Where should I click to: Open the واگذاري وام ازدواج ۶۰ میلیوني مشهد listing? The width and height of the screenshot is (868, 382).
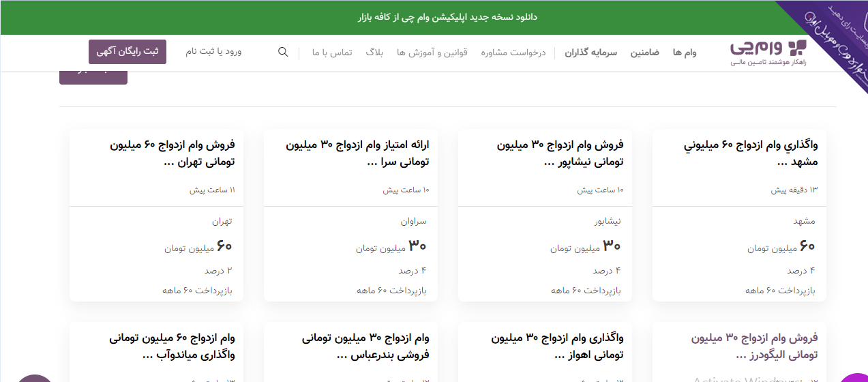click(751, 153)
